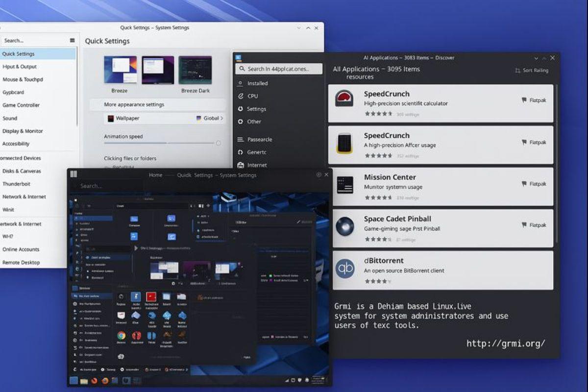Open the http://grmi.org/ link

tap(506, 343)
